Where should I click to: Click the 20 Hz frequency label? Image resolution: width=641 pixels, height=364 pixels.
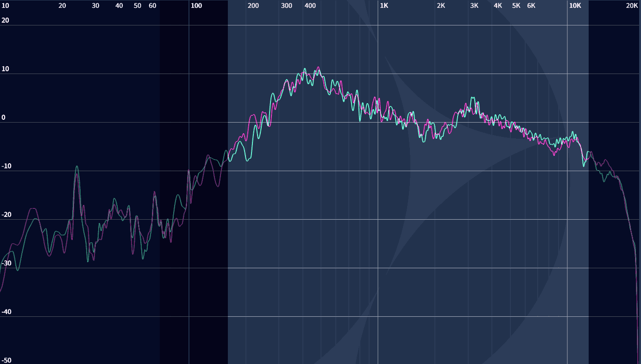[x=62, y=6]
